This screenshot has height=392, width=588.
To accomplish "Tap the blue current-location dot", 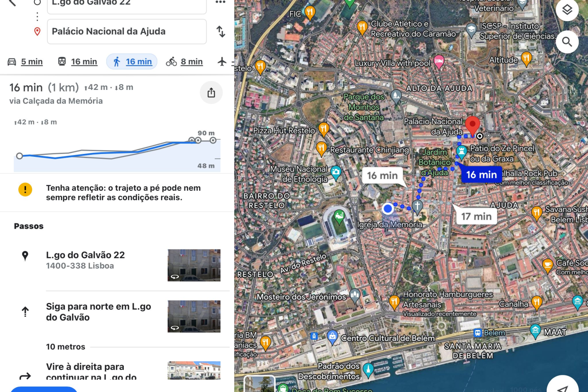I will [x=388, y=209].
